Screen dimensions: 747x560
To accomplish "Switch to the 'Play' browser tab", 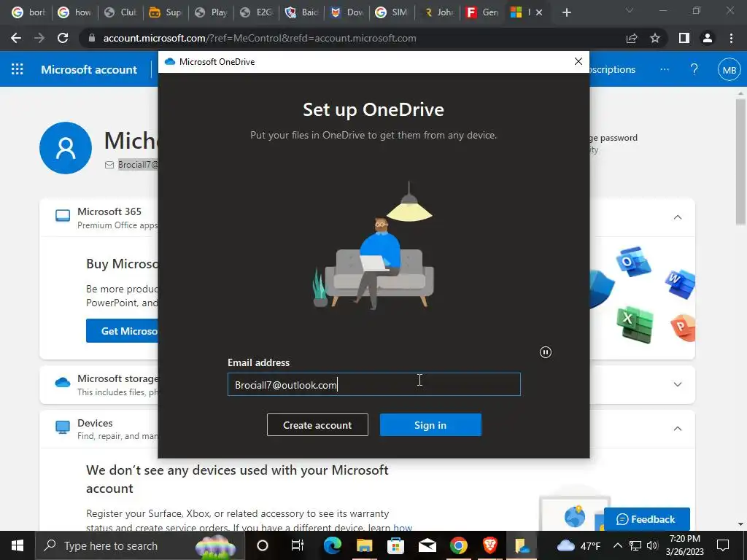I will pyautogui.click(x=212, y=13).
